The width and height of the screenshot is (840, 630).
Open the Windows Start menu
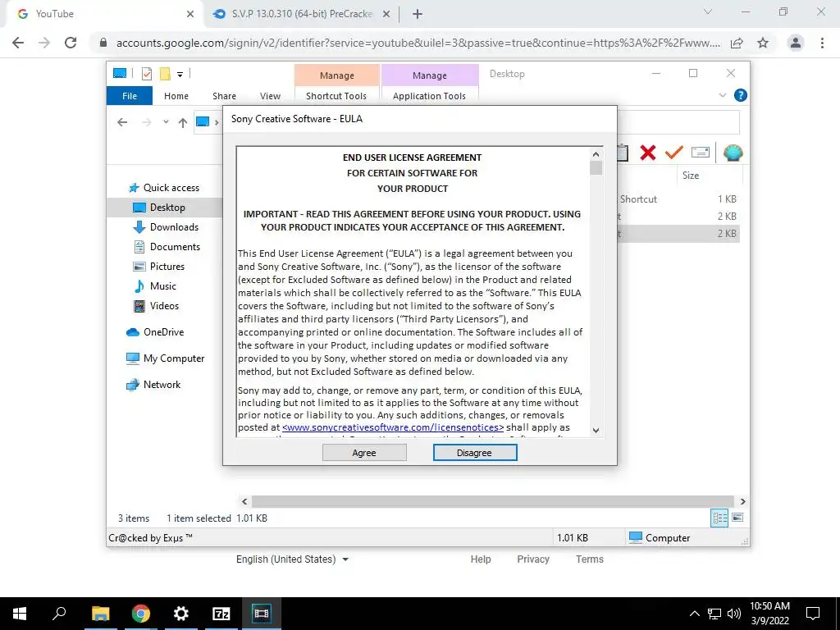20,614
